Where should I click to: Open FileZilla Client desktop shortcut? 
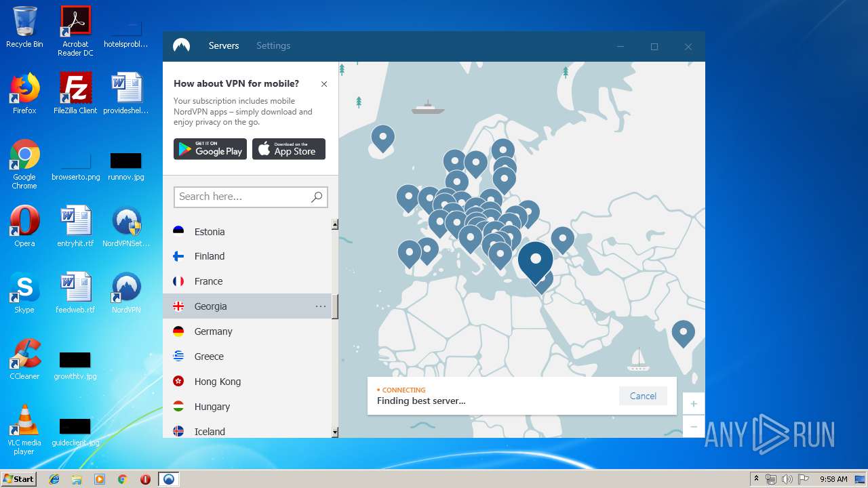coord(75,94)
